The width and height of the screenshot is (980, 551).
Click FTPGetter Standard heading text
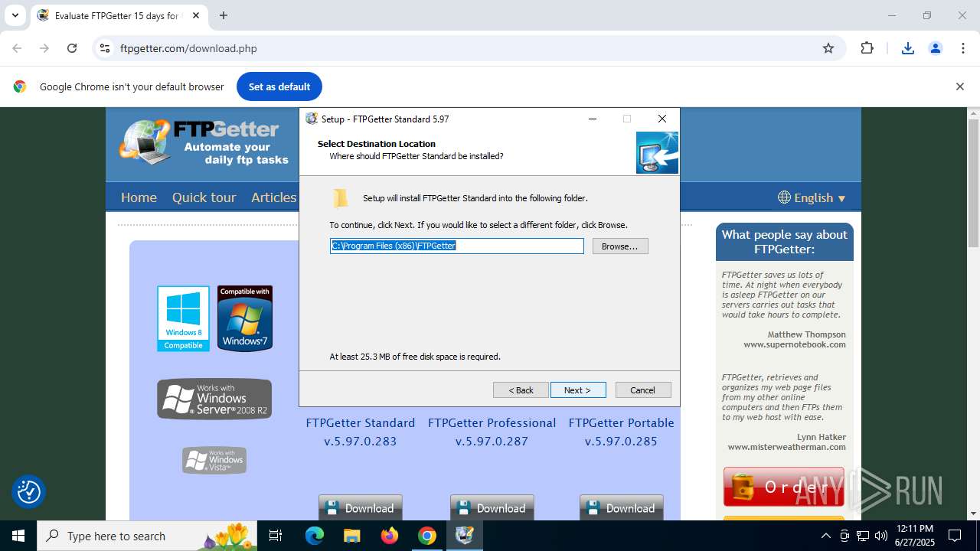point(361,422)
